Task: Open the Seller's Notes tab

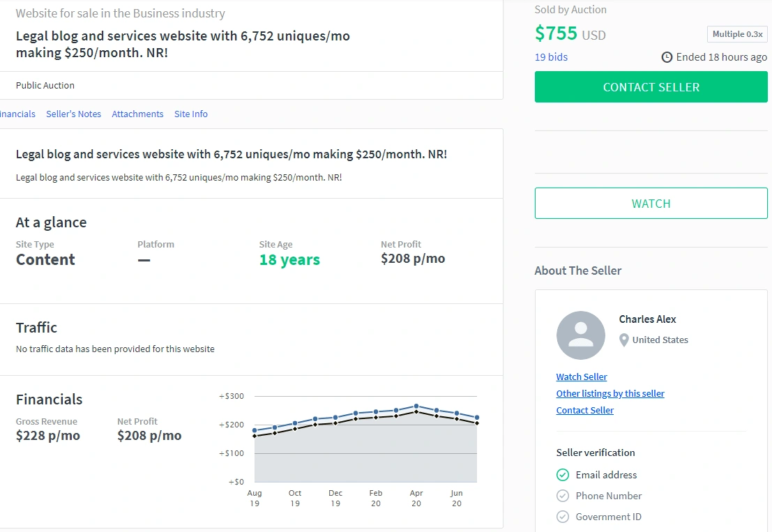Action: [x=73, y=114]
